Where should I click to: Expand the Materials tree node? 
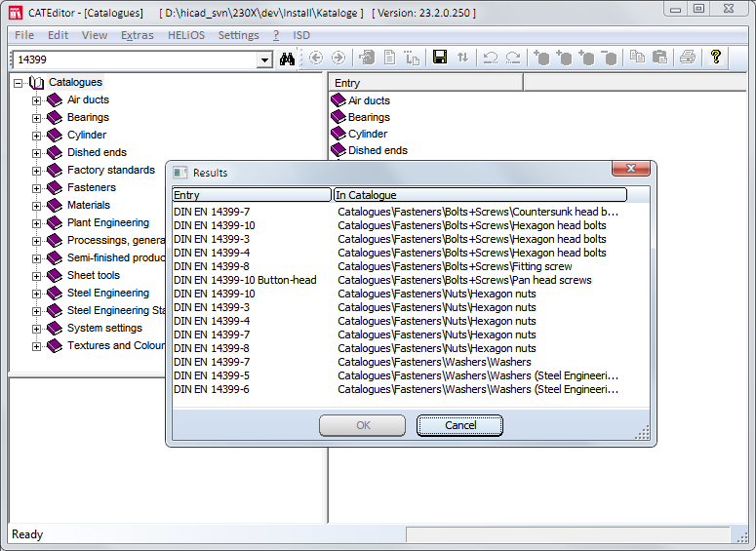pyautogui.click(x=36, y=206)
